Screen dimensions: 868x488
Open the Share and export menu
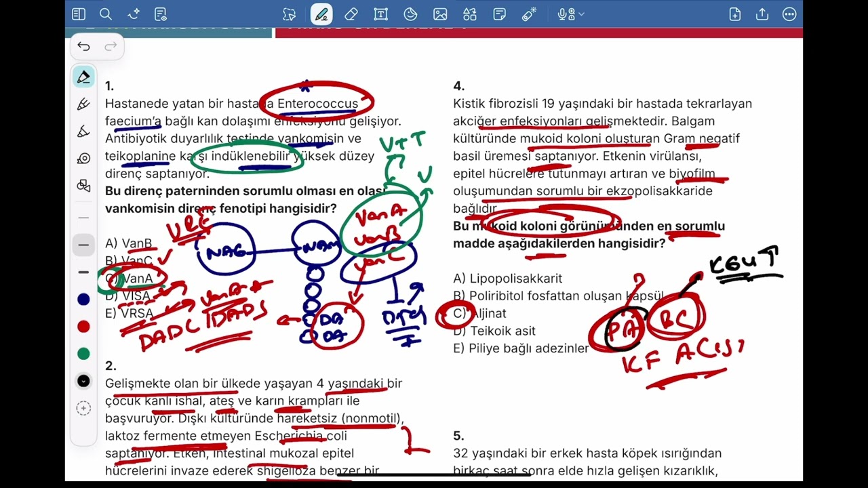[762, 14]
